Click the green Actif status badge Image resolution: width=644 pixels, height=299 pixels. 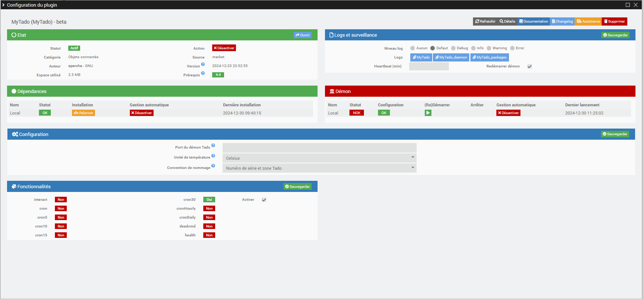(x=74, y=48)
